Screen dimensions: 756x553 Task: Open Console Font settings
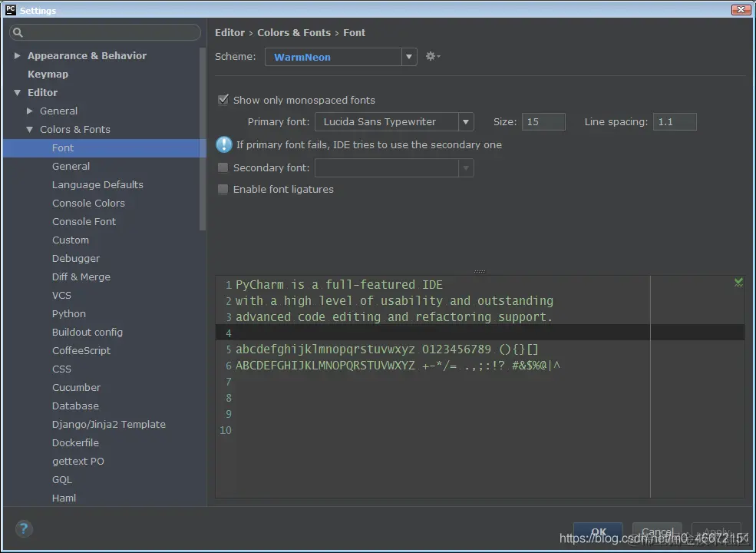pos(84,221)
